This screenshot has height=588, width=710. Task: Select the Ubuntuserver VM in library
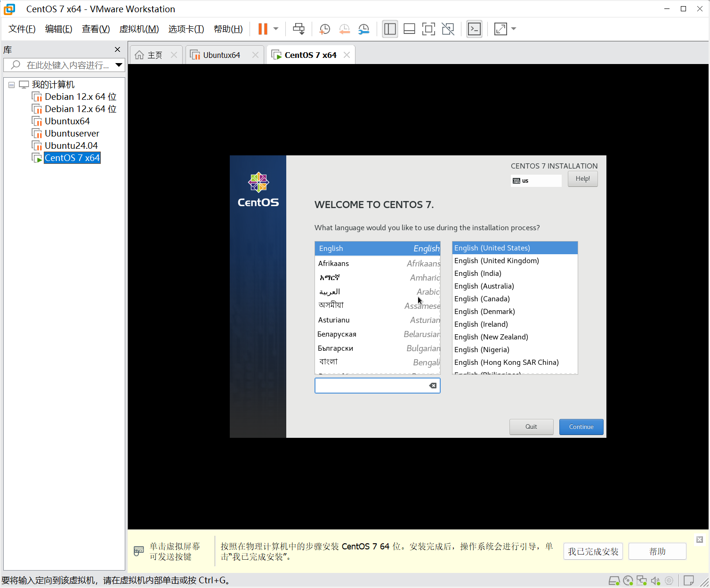point(72,133)
